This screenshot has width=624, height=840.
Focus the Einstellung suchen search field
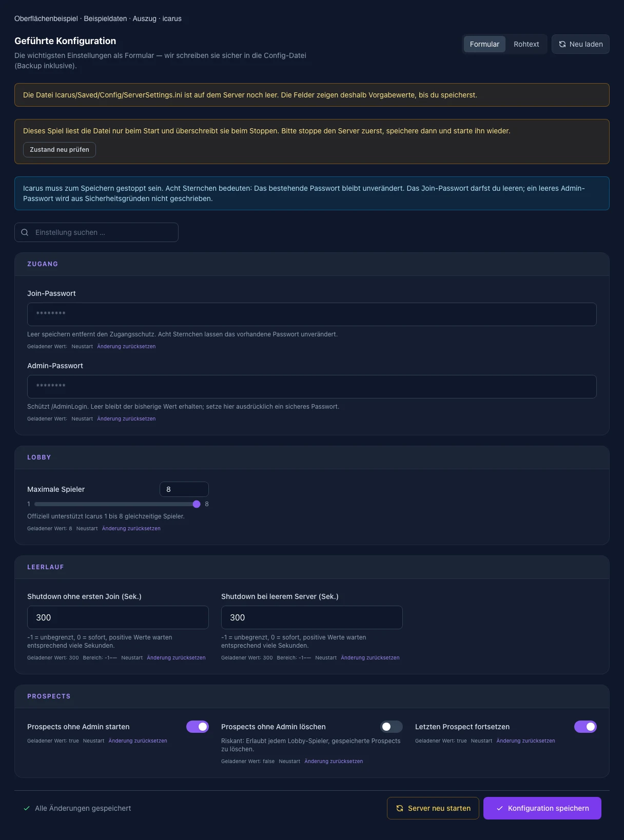(96, 232)
